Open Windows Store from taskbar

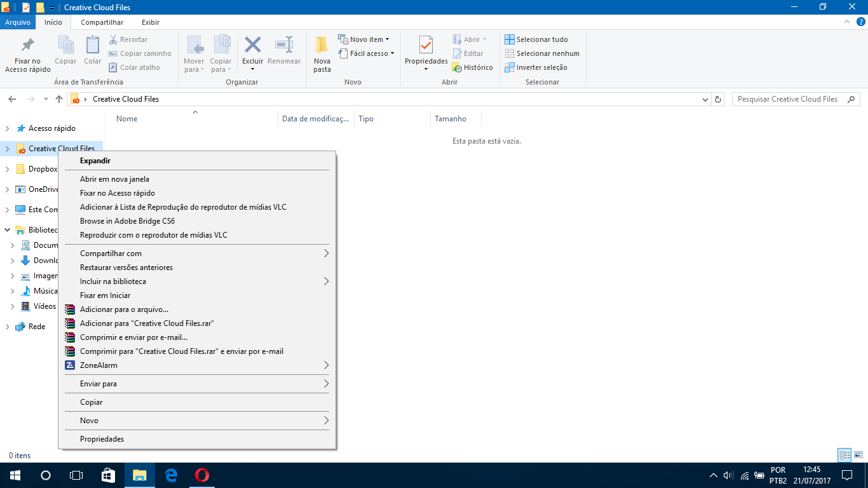pyautogui.click(x=108, y=475)
